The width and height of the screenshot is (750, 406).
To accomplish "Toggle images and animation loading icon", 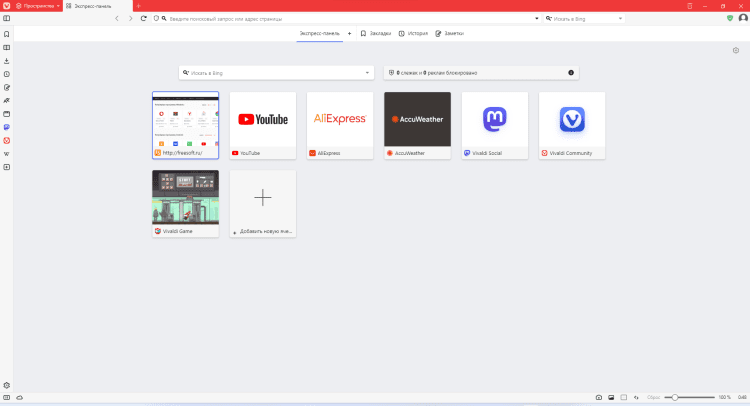I will pos(611,397).
